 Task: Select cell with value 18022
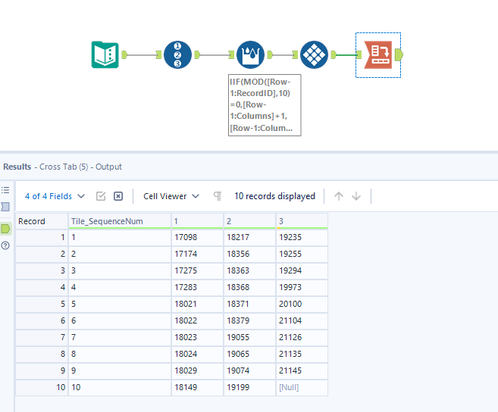click(x=197, y=321)
